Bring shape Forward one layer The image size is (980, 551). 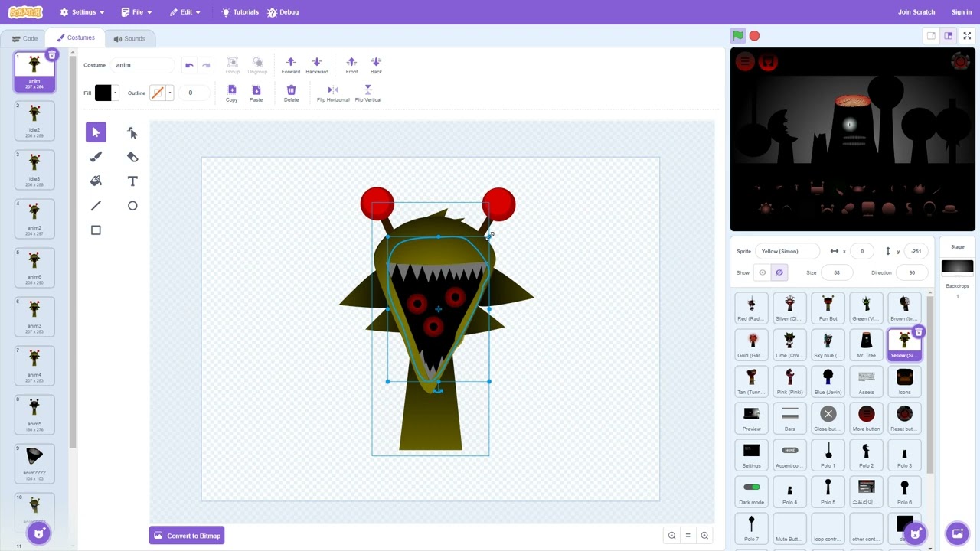(290, 65)
